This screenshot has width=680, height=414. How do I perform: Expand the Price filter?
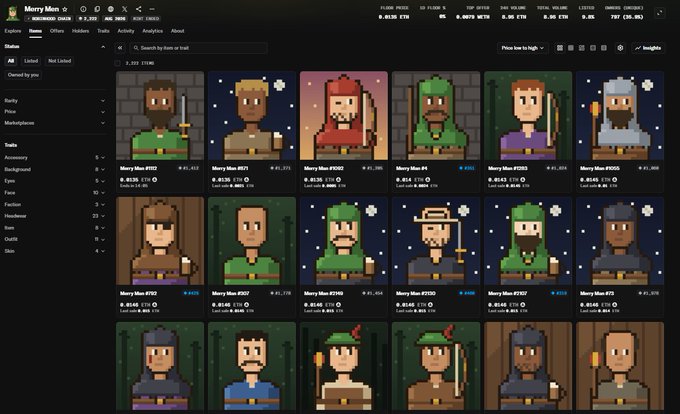[x=55, y=112]
